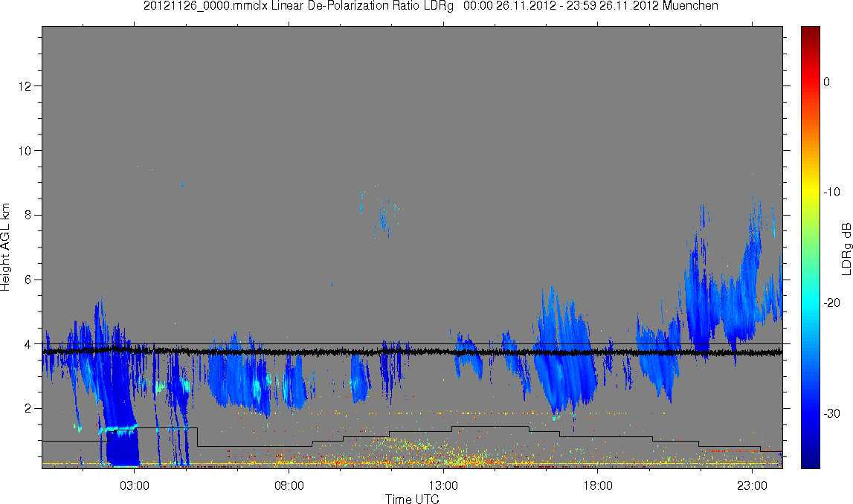Click the thick black noisy line near 4 km
This screenshot has width=853, height=504.
click(412, 352)
